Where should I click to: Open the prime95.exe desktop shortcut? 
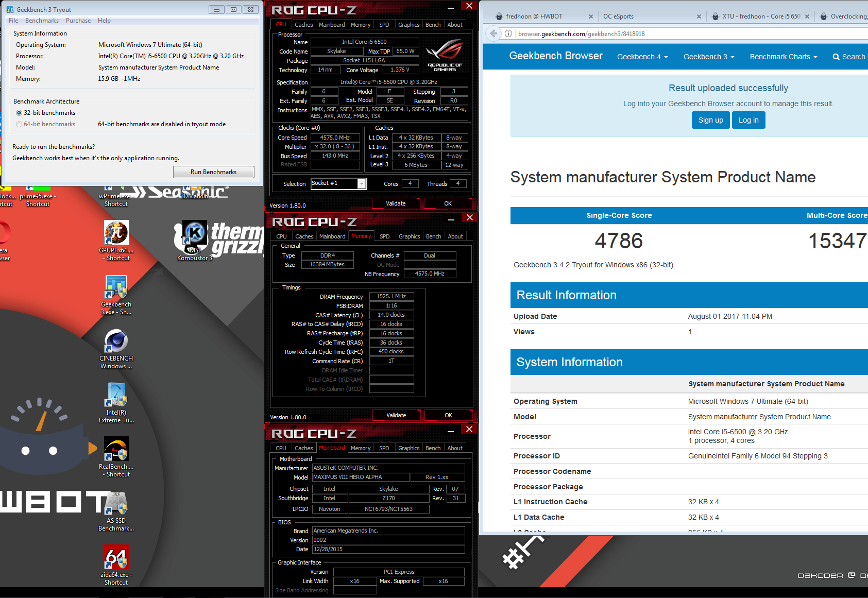pos(38,196)
